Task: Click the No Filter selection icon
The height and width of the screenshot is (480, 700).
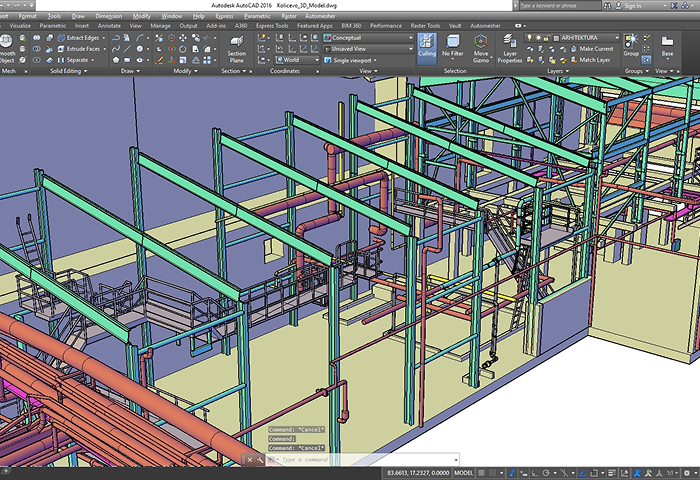Action: [x=454, y=46]
